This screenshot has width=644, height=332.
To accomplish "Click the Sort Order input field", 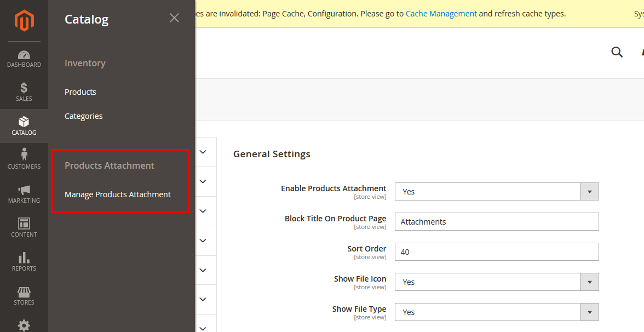I will click(497, 251).
